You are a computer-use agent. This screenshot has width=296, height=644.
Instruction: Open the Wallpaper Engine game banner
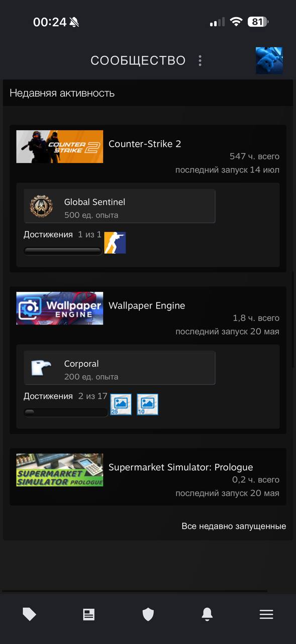click(x=60, y=308)
